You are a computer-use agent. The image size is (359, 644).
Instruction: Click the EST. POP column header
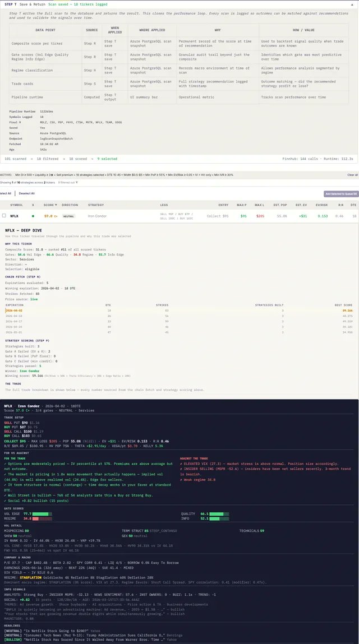point(280,205)
